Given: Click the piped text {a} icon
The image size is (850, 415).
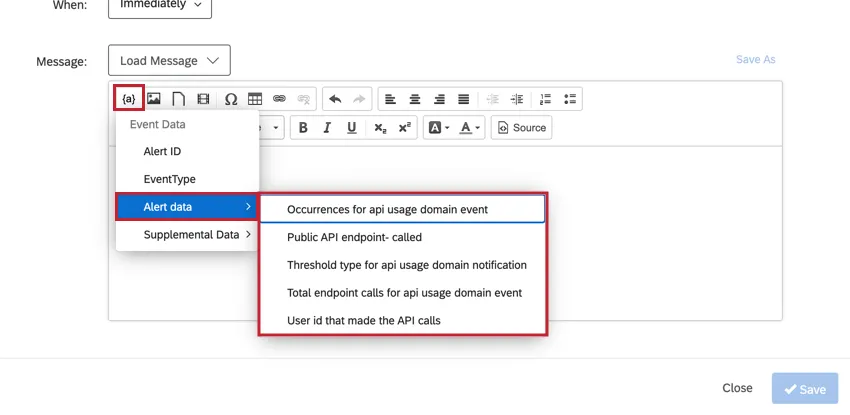Looking at the screenshot, I should click(x=128, y=99).
